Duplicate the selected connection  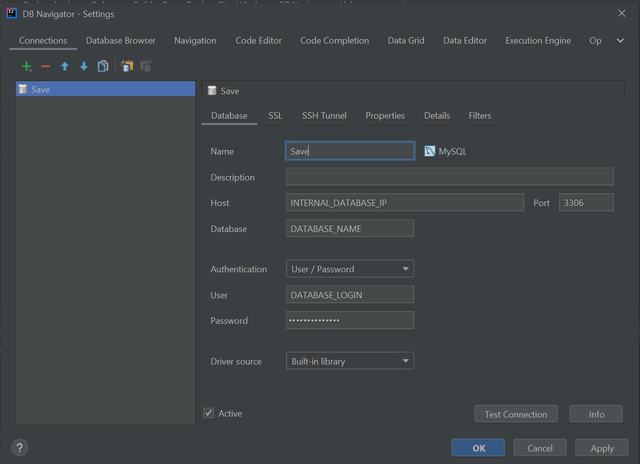tap(103, 66)
